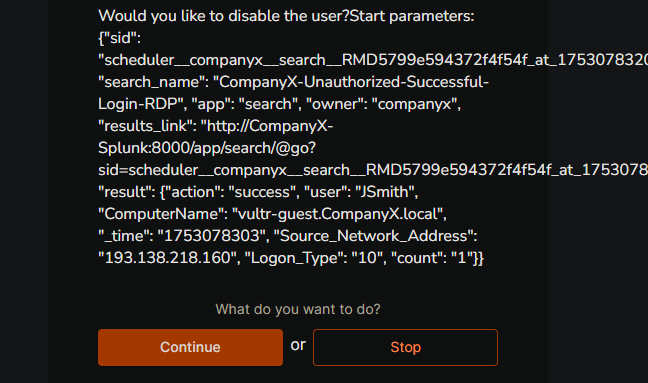This screenshot has height=383, width=648.
Task: Click the CompanyX-Unauthorized-Successful- search name
Action: [x=351, y=82]
